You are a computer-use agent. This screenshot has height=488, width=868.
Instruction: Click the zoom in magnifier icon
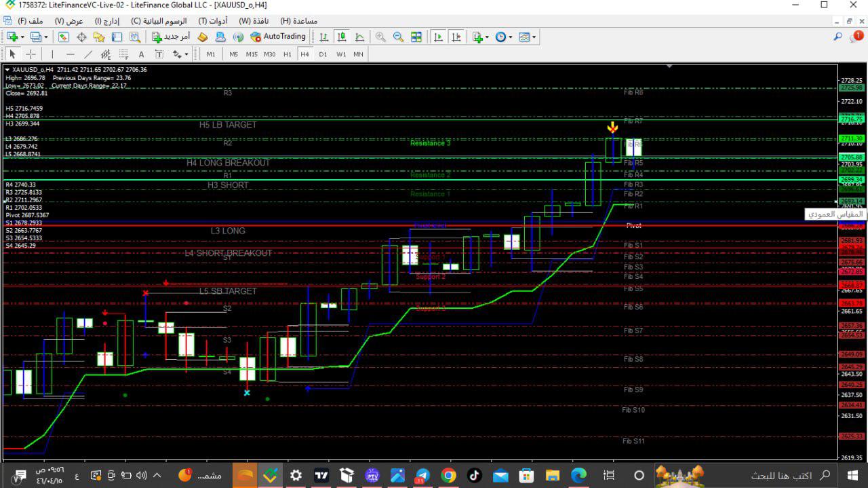[x=380, y=37]
